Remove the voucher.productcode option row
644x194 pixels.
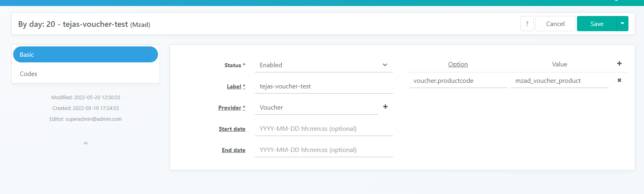tap(619, 80)
